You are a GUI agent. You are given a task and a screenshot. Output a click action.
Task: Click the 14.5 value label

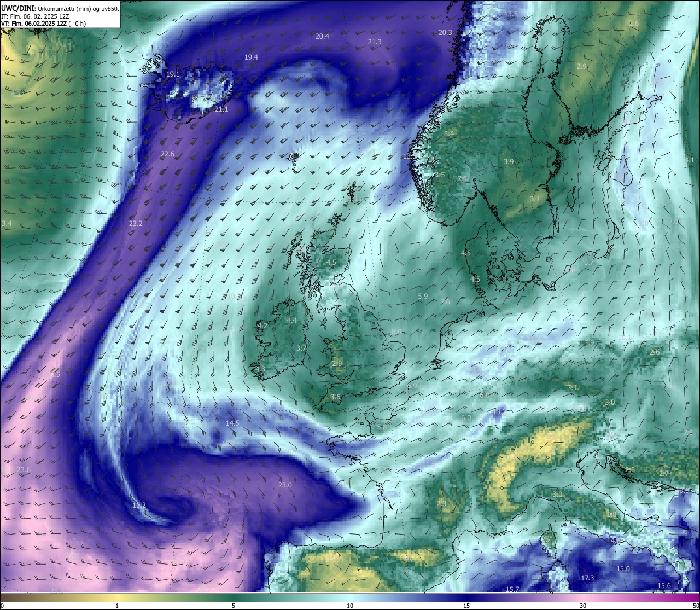pos(232,423)
